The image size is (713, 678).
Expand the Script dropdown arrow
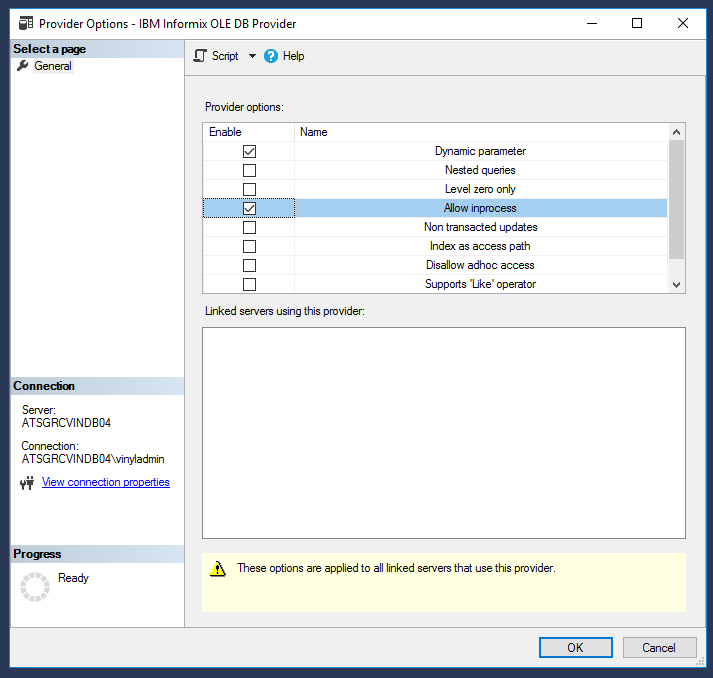[252, 56]
